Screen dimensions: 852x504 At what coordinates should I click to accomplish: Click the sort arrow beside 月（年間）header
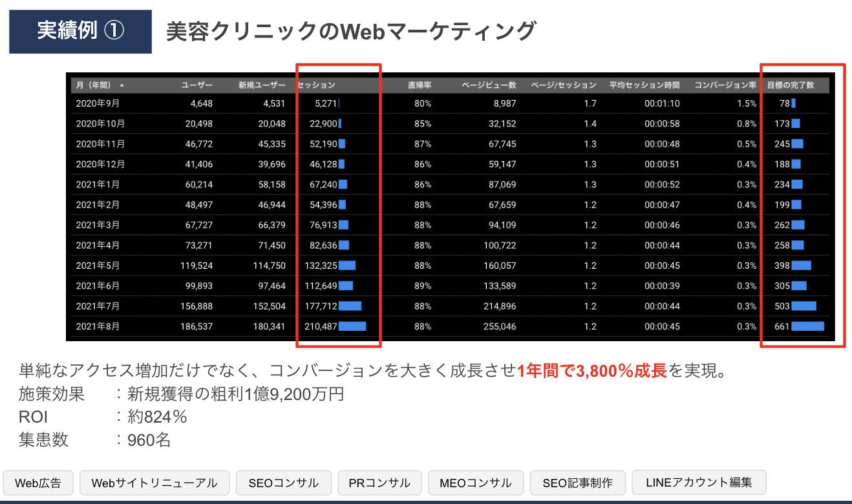(x=122, y=85)
